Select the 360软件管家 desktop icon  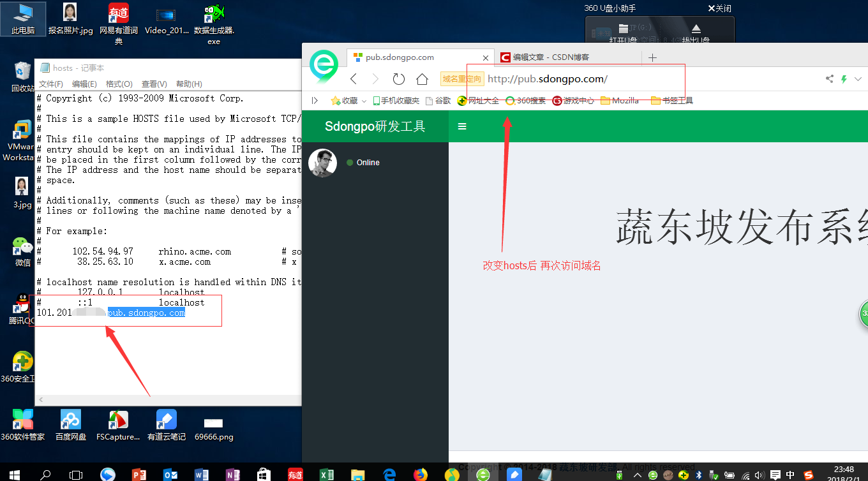[23, 425]
